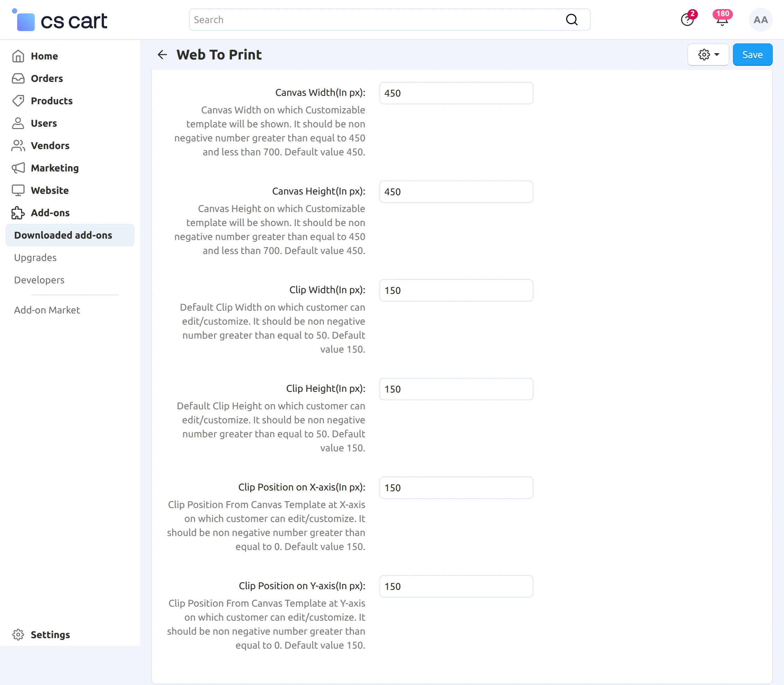Click the Settings gear icon in sidebar
This screenshot has width=784, height=685.
[18, 635]
